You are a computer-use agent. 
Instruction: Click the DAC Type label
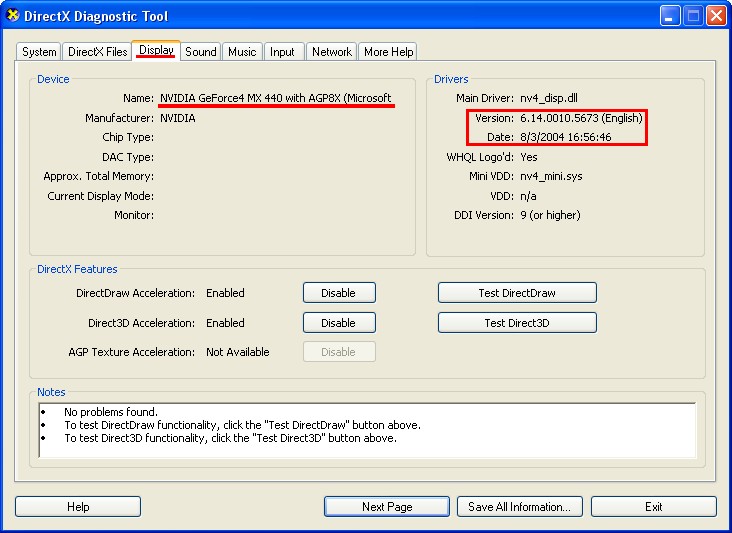pyautogui.click(x=128, y=157)
